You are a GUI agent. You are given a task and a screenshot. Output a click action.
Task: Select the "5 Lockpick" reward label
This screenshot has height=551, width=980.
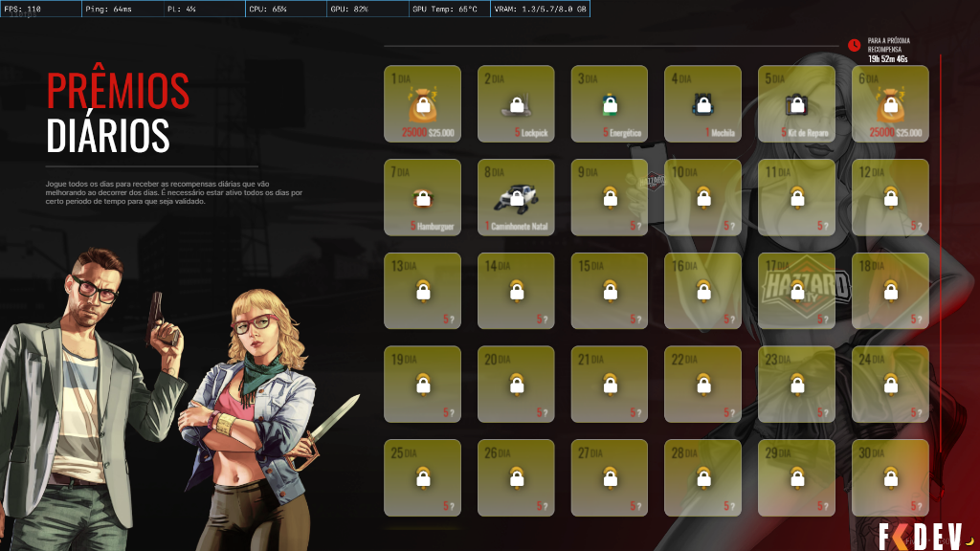coord(531,132)
